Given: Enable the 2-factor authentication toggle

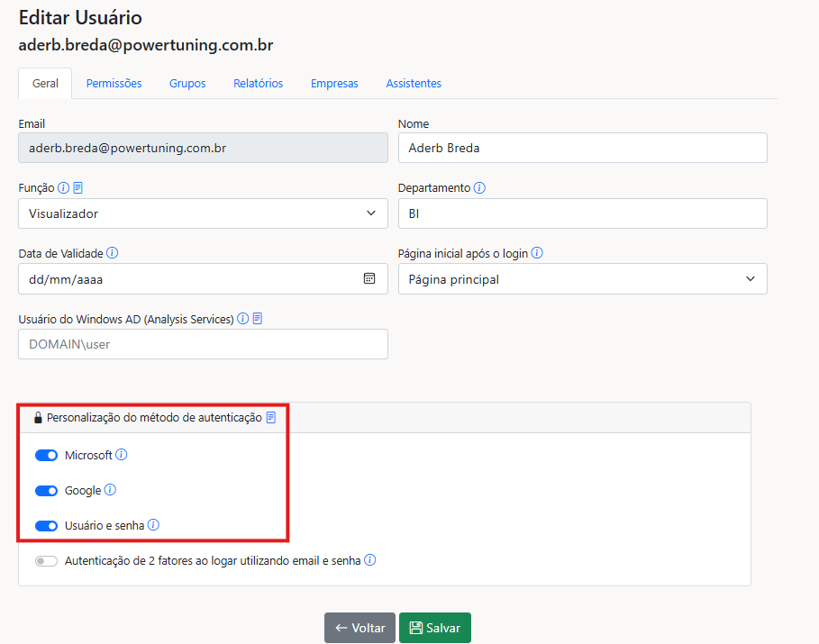Looking at the screenshot, I should pos(46,561).
